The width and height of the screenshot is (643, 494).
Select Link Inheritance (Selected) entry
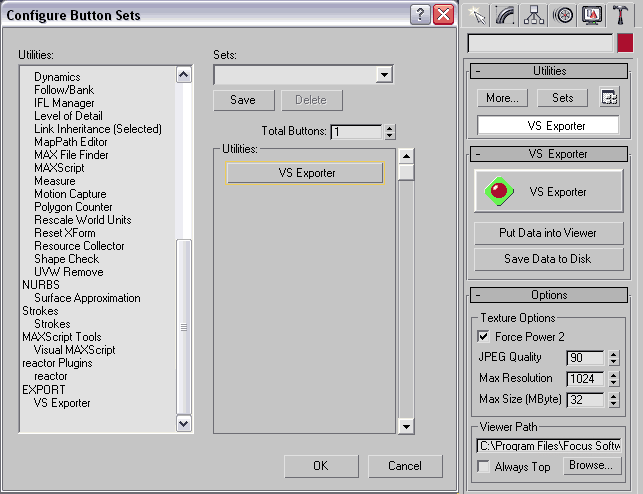pyautogui.click(x=98, y=129)
